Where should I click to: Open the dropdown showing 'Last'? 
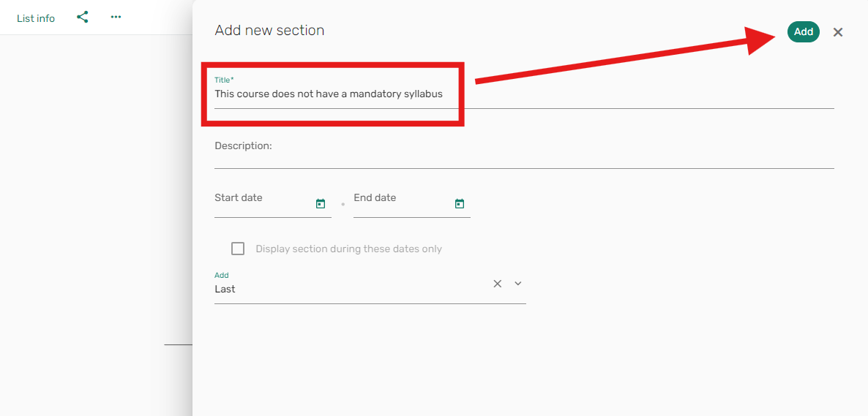point(370,289)
